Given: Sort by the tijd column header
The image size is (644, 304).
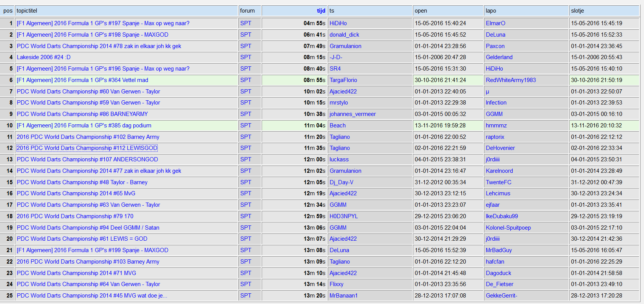Looking at the screenshot, I should pyautogui.click(x=321, y=11).
